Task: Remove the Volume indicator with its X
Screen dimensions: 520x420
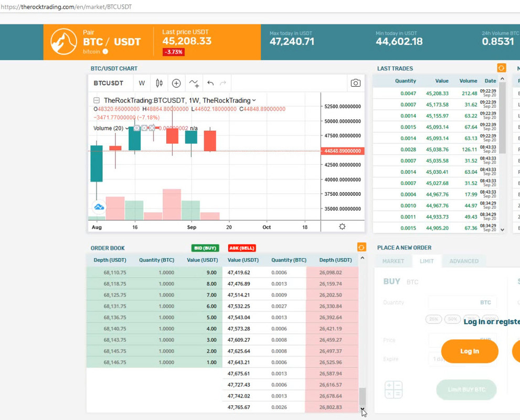Action: coord(152,128)
